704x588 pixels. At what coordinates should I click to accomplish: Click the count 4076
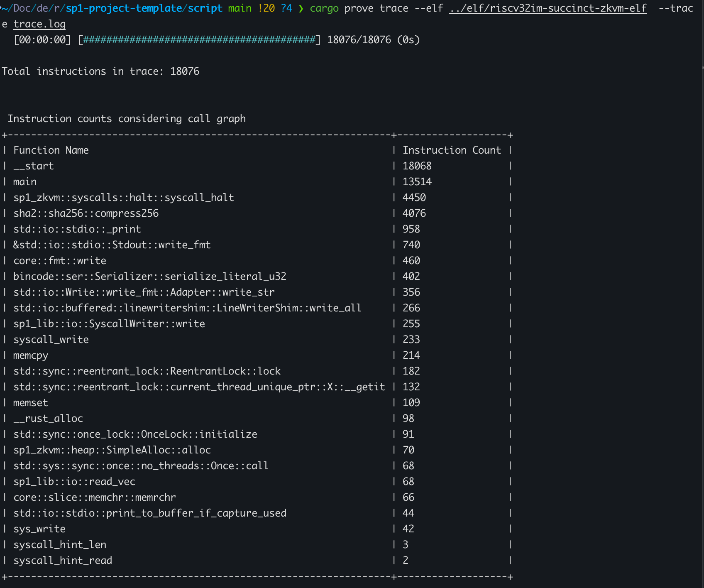point(414,213)
